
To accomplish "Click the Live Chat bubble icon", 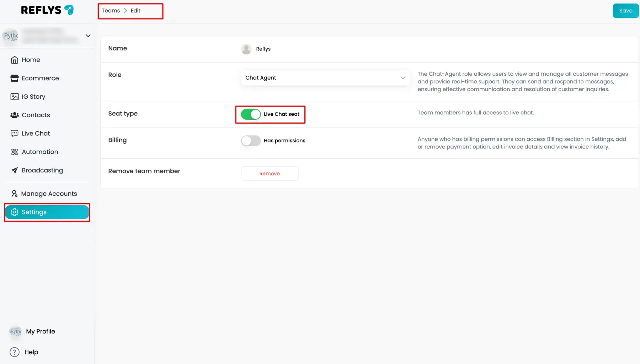I will pyautogui.click(x=14, y=134).
